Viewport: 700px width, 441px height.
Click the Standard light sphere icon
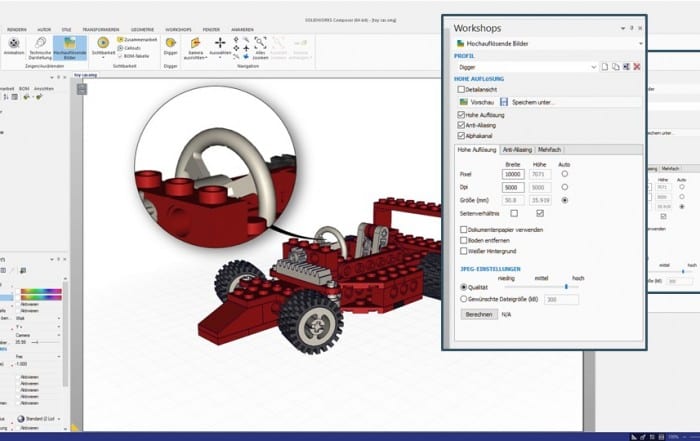click(x=21, y=419)
